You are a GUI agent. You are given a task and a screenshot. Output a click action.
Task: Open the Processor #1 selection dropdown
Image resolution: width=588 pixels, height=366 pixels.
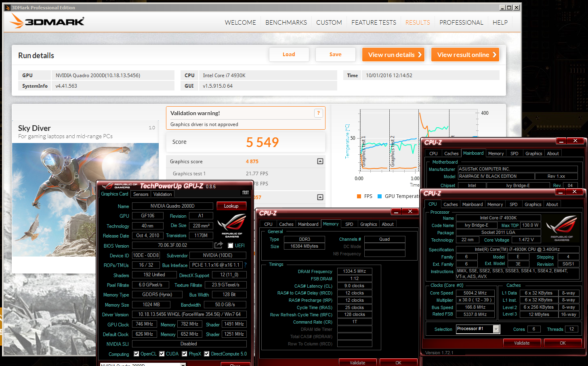point(496,329)
